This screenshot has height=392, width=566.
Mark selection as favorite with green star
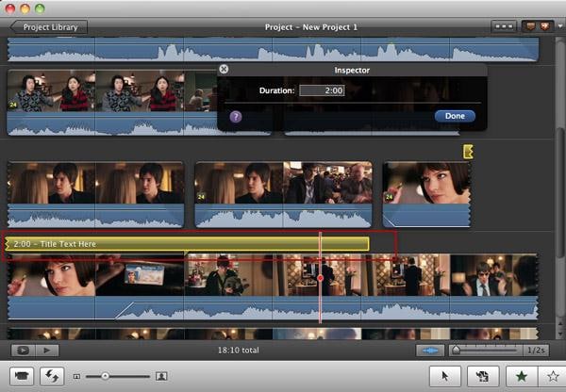522,376
